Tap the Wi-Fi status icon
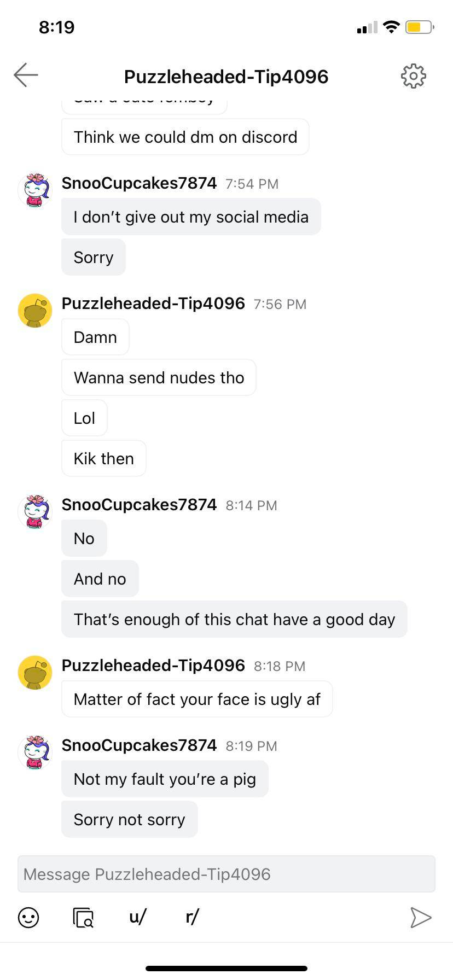Image resolution: width=453 pixels, height=980 pixels. point(391,26)
